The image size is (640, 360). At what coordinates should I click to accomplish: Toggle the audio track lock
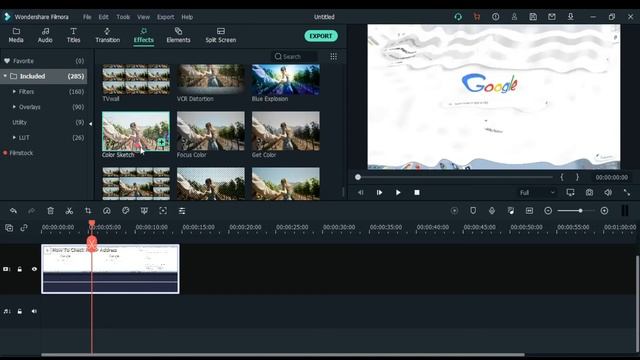(20, 311)
